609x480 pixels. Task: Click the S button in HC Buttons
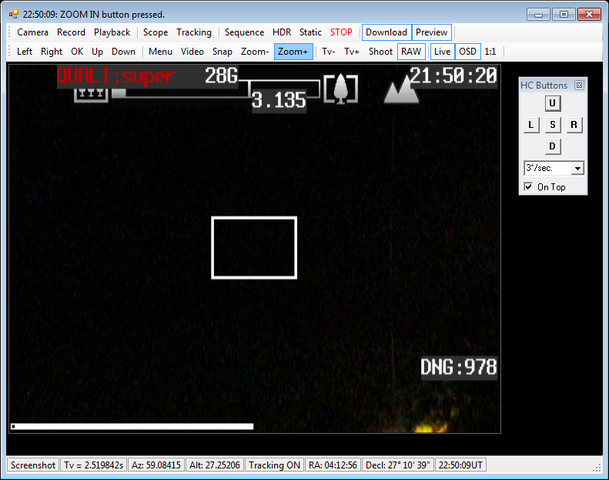click(552, 125)
